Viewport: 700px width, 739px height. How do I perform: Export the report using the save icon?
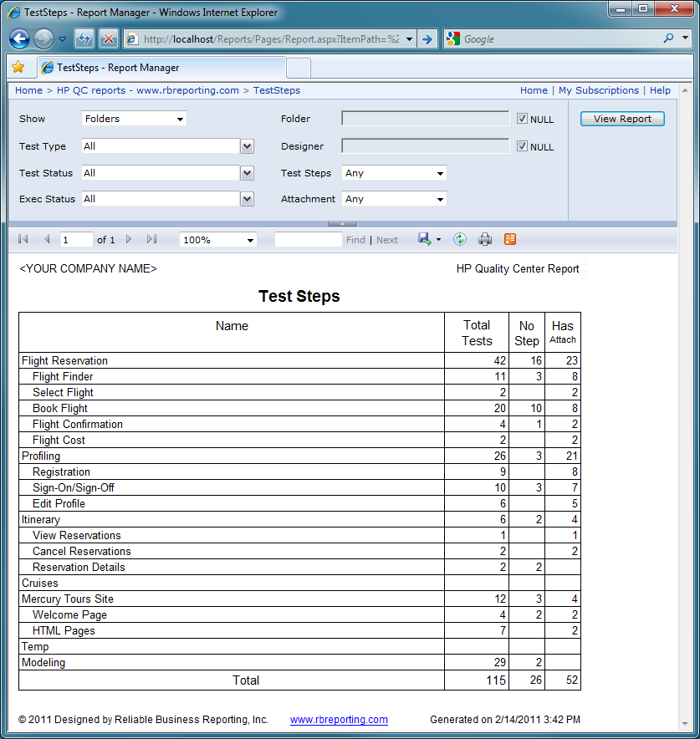pos(425,239)
